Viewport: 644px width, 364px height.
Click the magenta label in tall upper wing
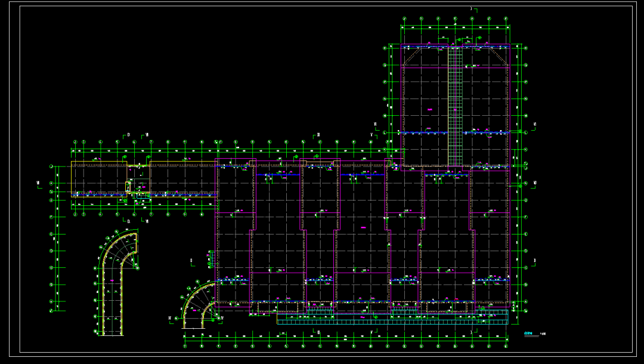430,109
